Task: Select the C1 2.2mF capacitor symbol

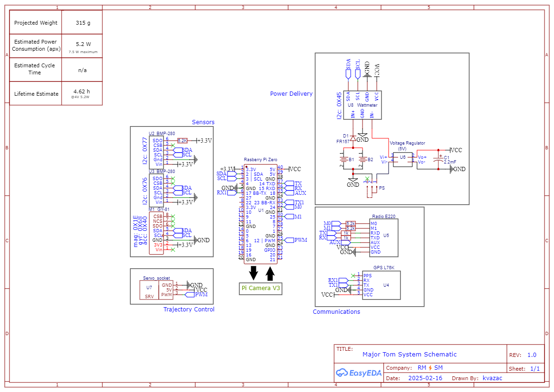Action: point(438,159)
